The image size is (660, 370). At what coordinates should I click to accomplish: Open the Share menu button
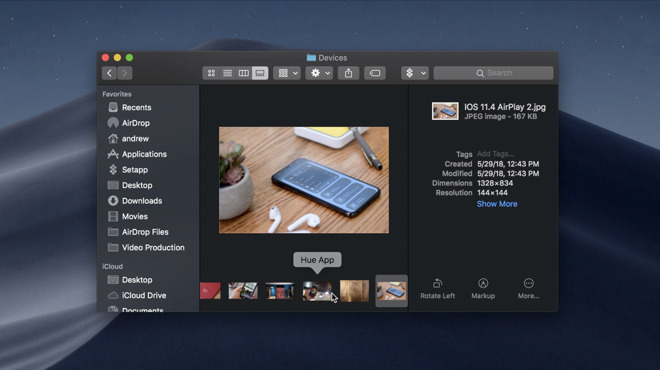click(349, 73)
